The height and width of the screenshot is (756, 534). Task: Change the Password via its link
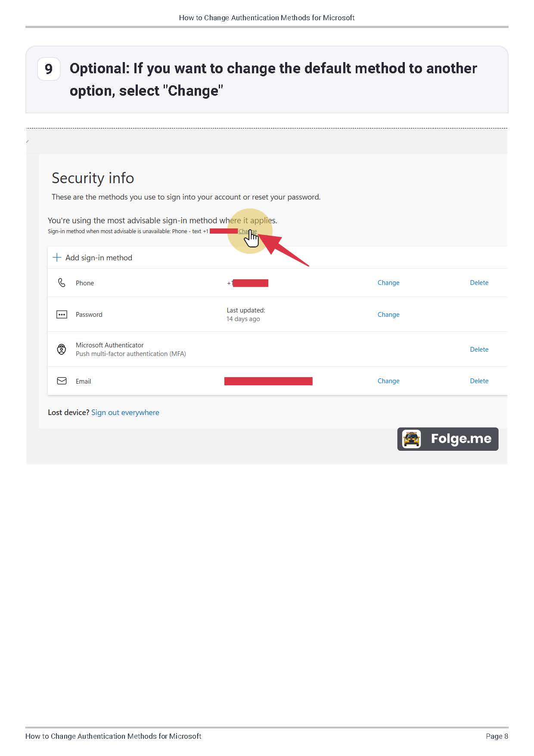point(388,315)
